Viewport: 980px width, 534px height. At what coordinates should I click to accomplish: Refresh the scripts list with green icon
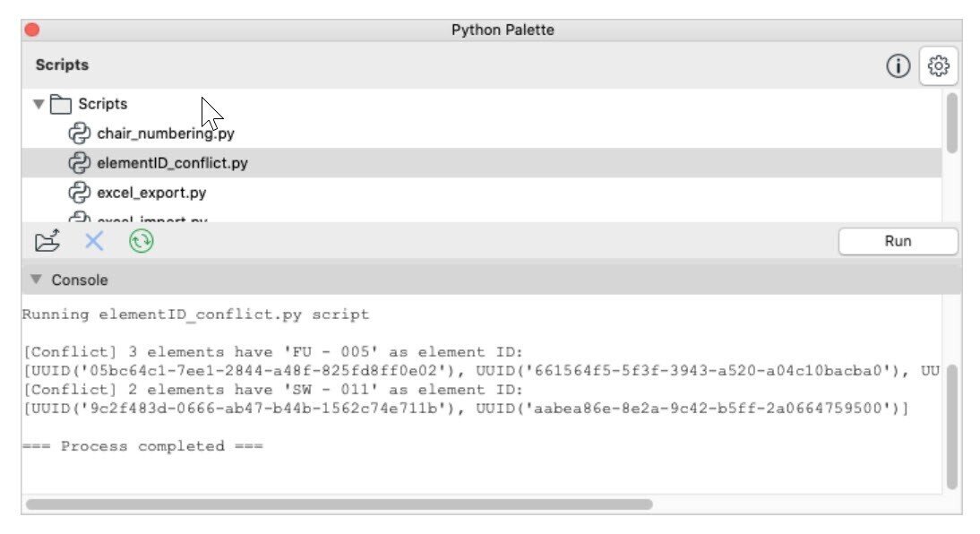click(x=141, y=241)
